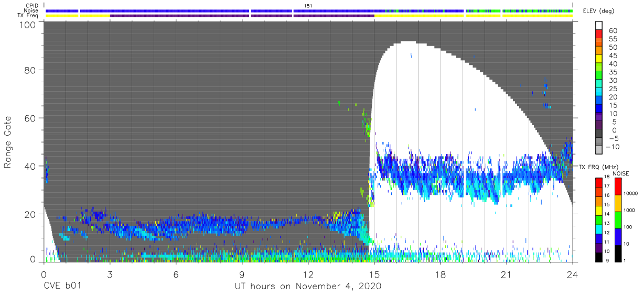Click the 24 tick on UT hours axis
The image size is (644, 297).
click(x=572, y=274)
